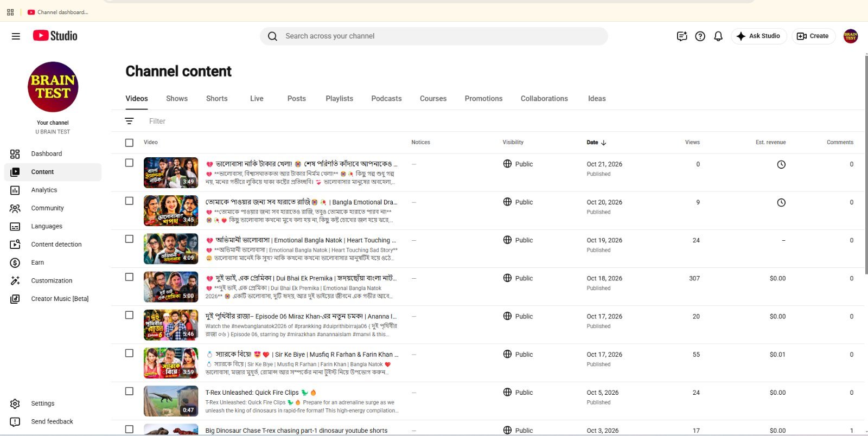This screenshot has height=436, width=868.
Task: Open the account avatar menu
Action: pos(851,36)
